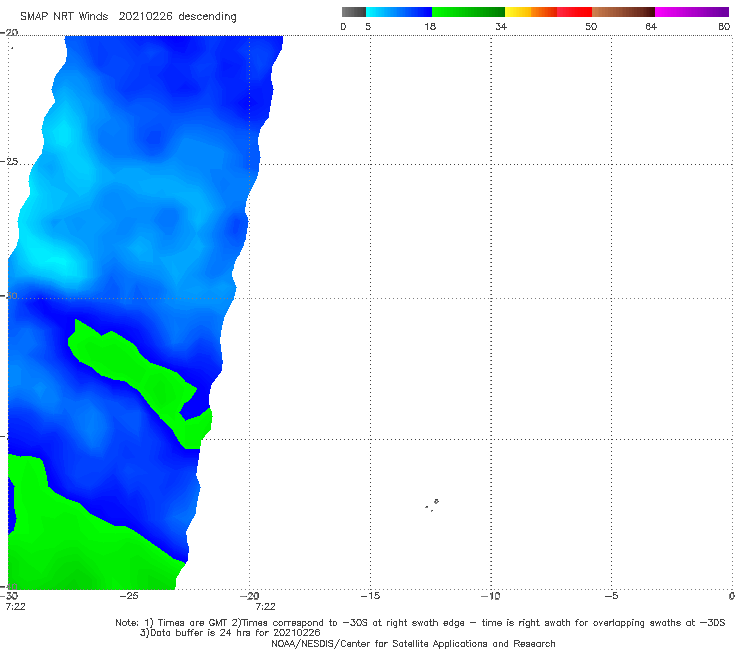Click the swath time '7:22' under longitude -20

[x=265, y=607]
